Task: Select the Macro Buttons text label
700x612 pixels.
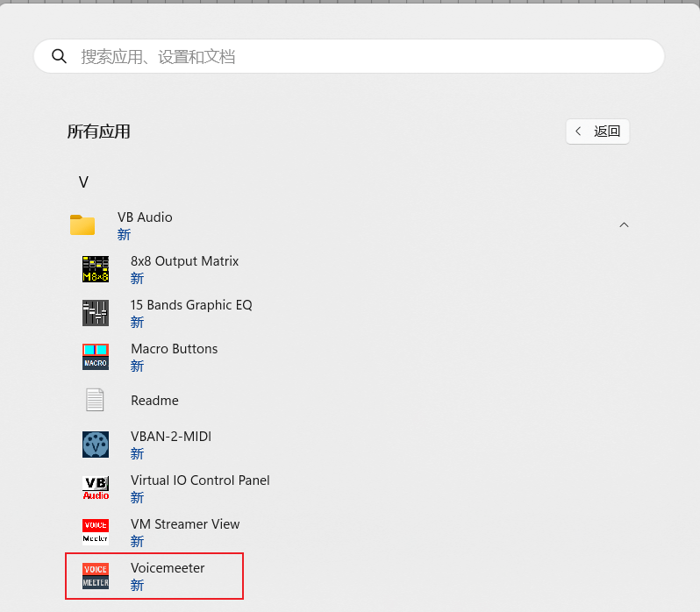Action: pyautogui.click(x=174, y=349)
